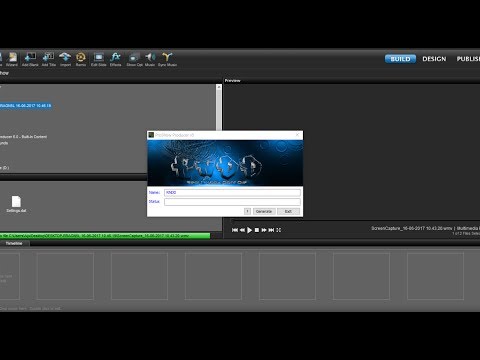
Task: Click the Remix icon in the toolbar
Action: click(81, 60)
